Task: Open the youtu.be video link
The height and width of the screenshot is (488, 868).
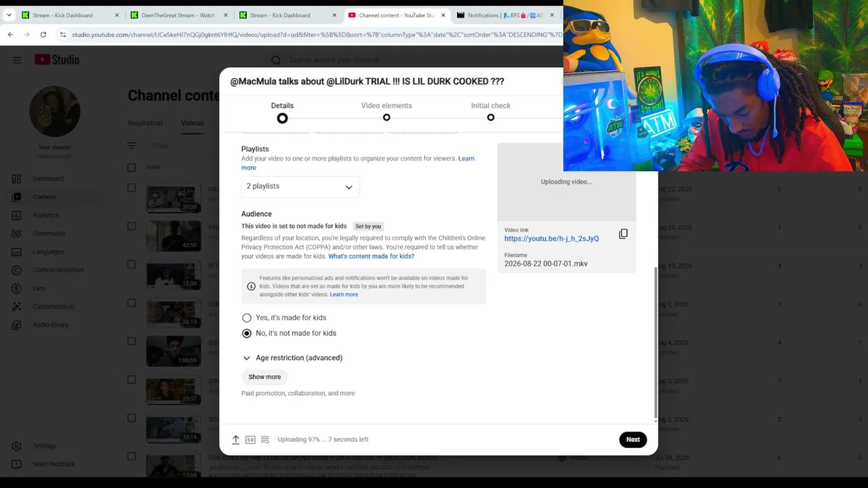Action: [551, 239]
